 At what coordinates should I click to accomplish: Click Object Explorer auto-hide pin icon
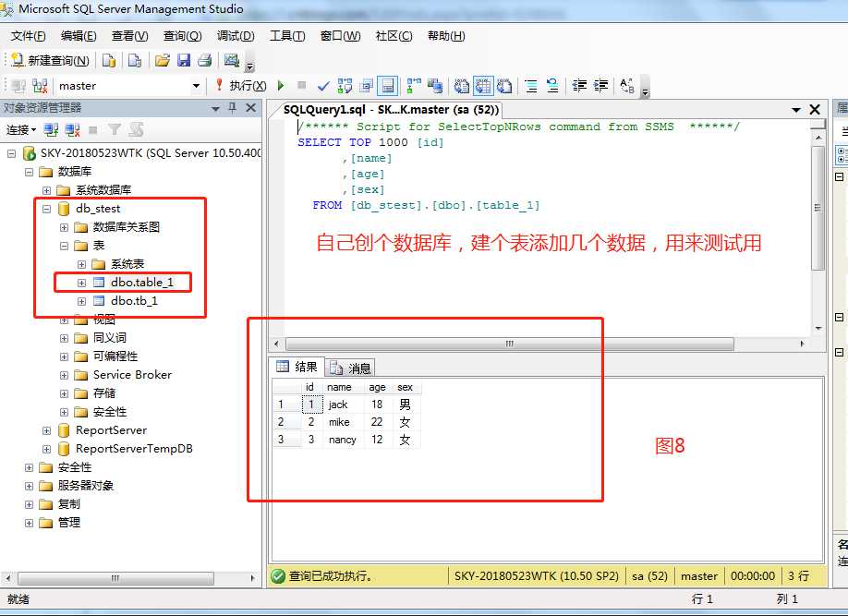233,108
